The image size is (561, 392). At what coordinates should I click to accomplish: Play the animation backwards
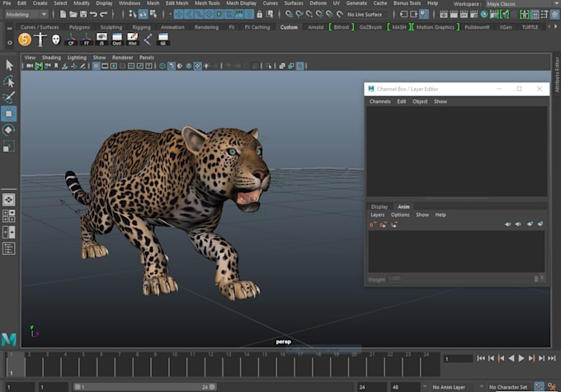[511, 358]
